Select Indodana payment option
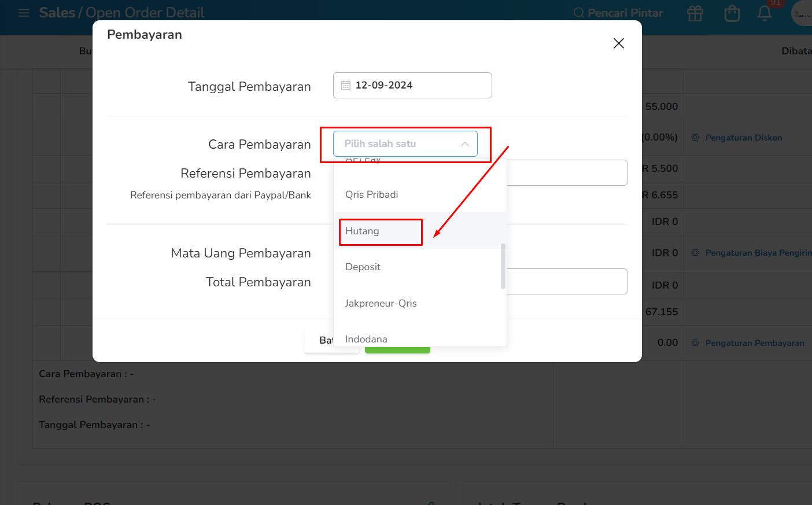812x505 pixels. 420,339
